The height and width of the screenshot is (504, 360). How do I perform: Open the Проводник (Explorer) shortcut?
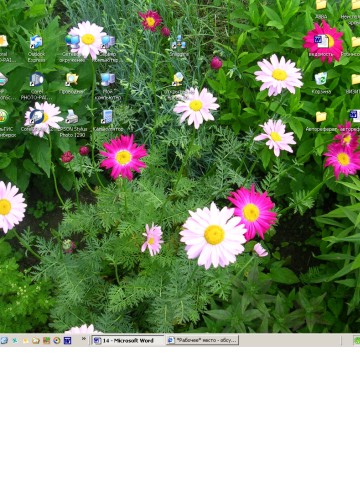72,83
